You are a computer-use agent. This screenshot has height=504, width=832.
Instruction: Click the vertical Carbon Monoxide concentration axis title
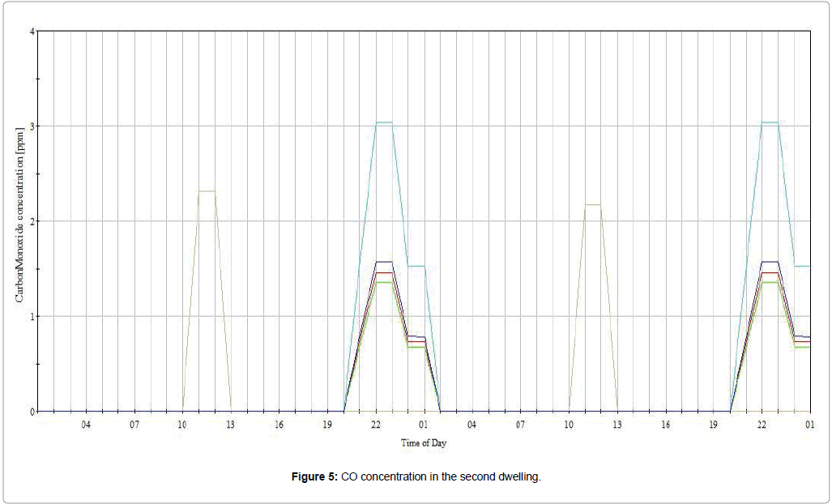[x=19, y=220]
